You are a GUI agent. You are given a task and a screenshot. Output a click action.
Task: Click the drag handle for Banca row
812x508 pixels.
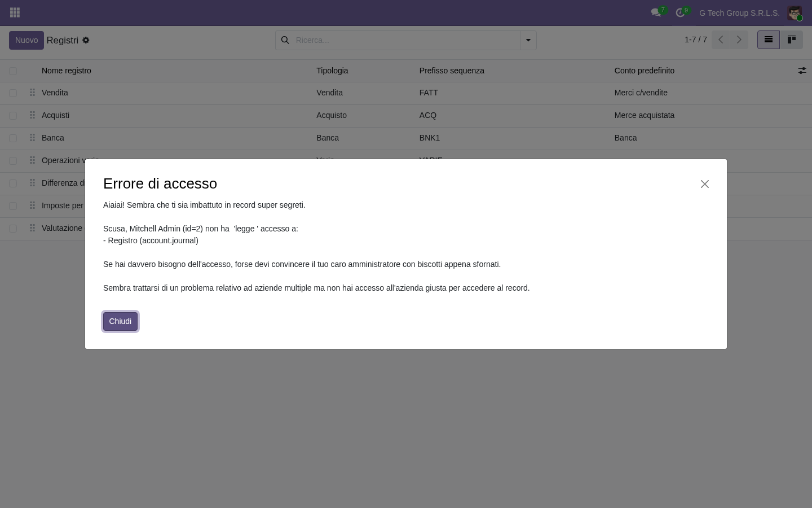pyautogui.click(x=32, y=138)
